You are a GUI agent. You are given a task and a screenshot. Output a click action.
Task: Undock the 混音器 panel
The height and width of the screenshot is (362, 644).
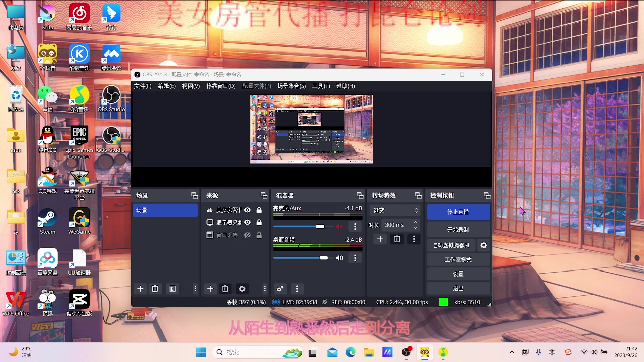(360, 195)
